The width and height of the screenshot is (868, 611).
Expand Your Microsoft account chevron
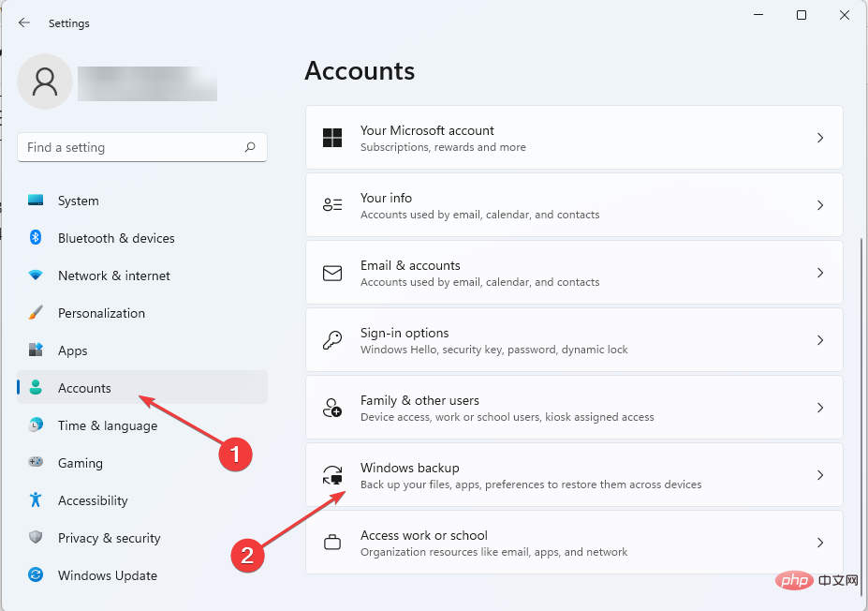[x=820, y=138]
